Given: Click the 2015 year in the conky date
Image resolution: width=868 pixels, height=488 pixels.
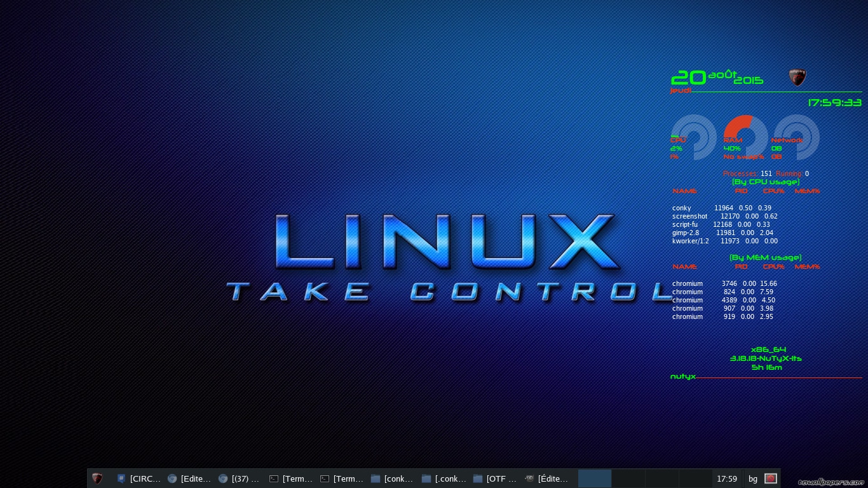Looking at the screenshot, I should tap(749, 81).
